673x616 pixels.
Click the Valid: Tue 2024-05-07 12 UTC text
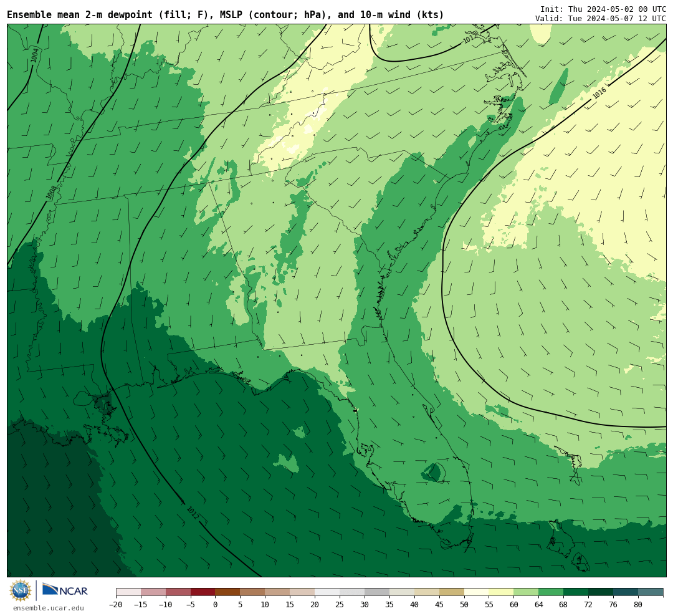(x=601, y=19)
